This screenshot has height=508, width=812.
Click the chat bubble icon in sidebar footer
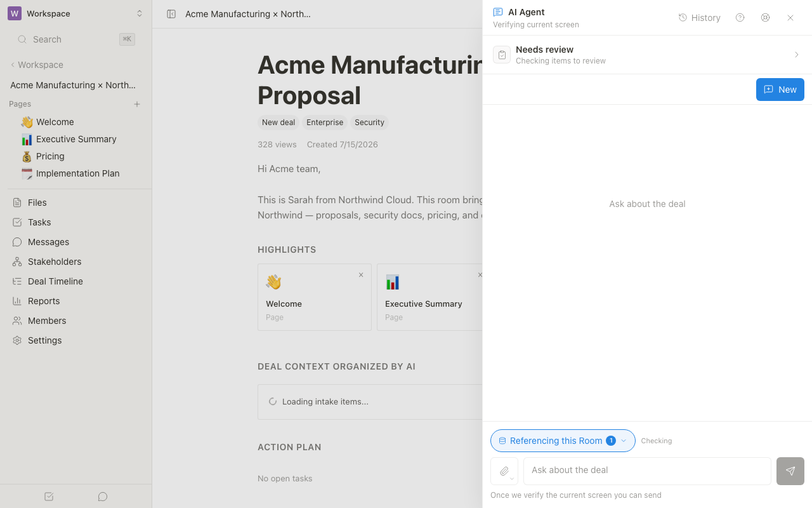[103, 497]
